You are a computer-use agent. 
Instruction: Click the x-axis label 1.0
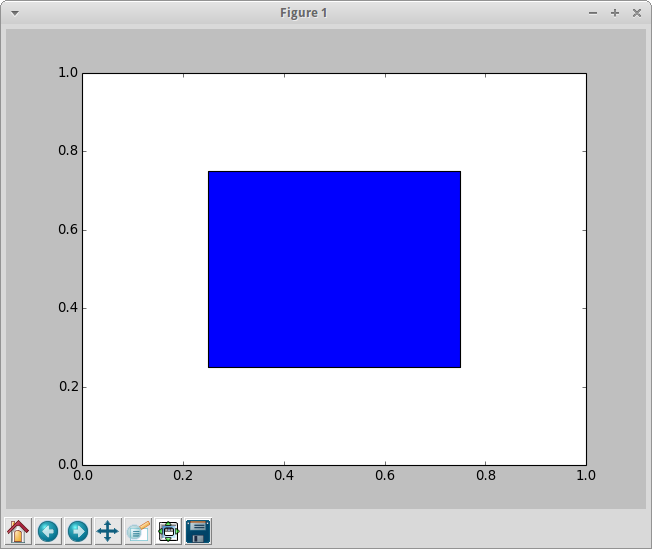[586, 475]
